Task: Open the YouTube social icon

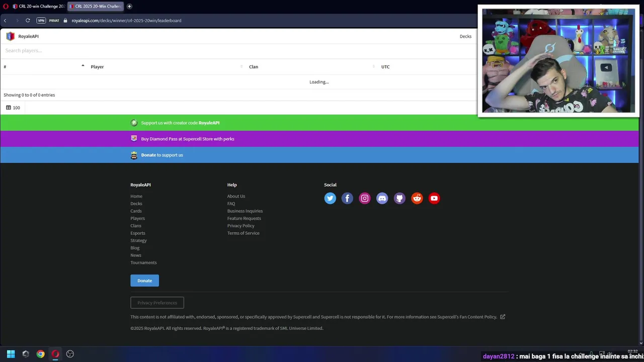Action: tap(434, 198)
